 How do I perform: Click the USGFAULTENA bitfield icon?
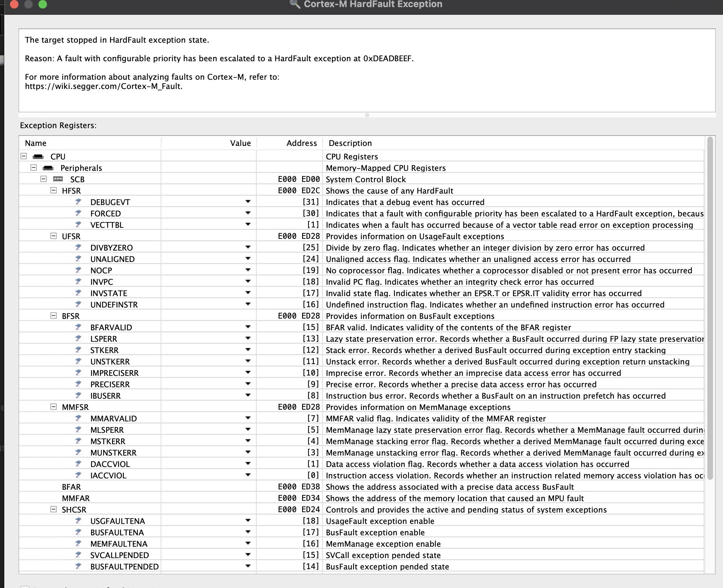(78, 521)
